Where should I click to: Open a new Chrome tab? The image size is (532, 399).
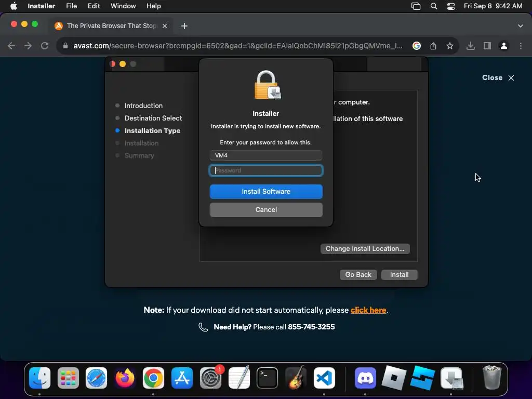[x=184, y=26]
